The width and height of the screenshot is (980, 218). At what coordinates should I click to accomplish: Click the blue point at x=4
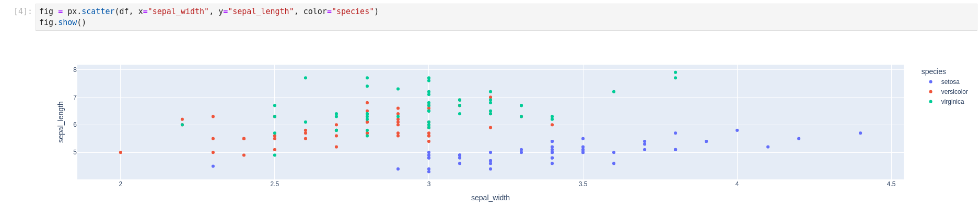point(737,130)
